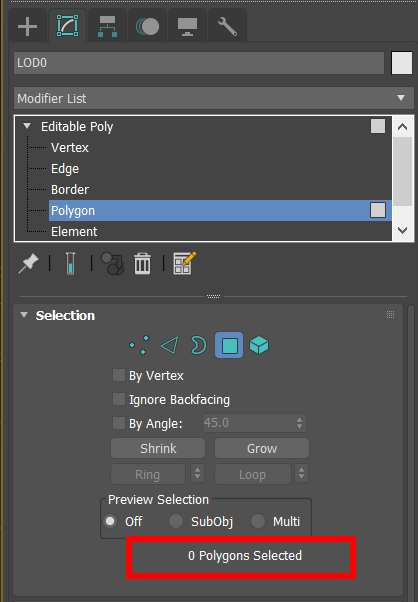
Task: Toggle Polygon selection mode icon
Action: [x=229, y=345]
